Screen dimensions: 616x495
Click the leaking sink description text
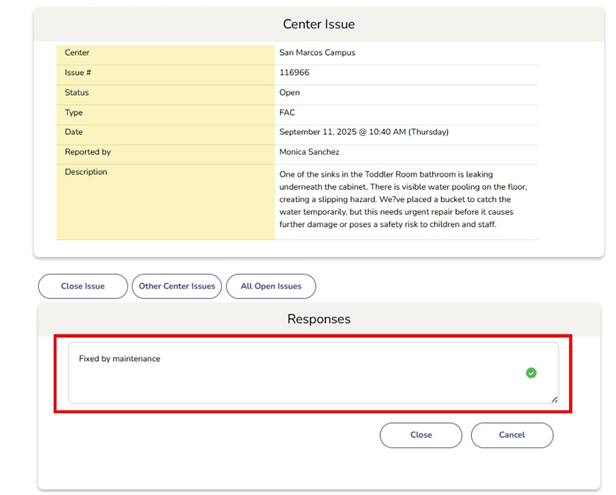(403, 200)
